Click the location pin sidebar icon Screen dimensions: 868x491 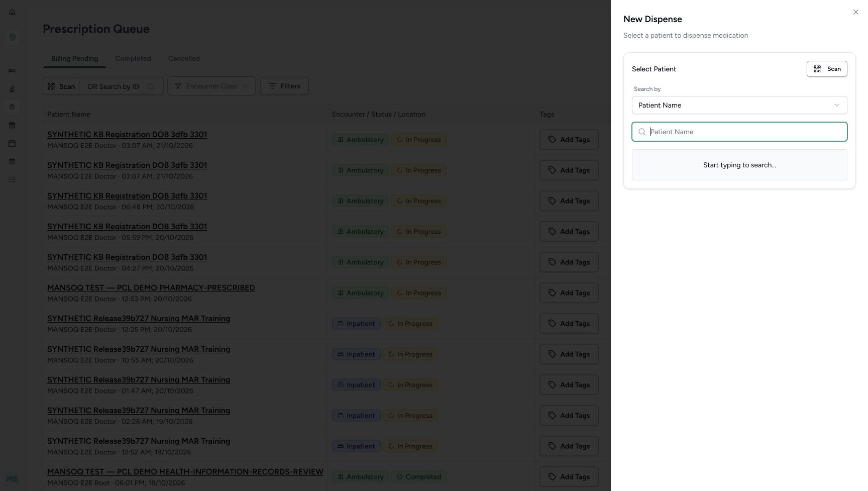pyautogui.click(x=12, y=37)
